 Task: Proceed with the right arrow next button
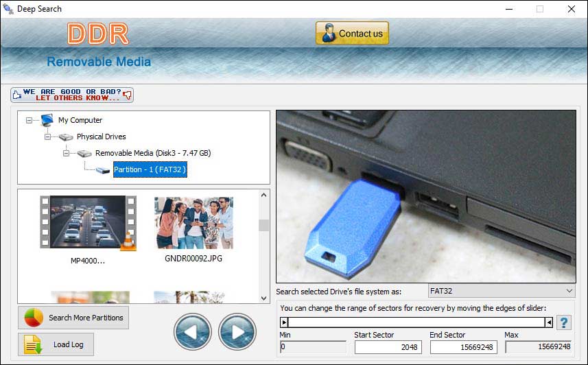point(237,332)
